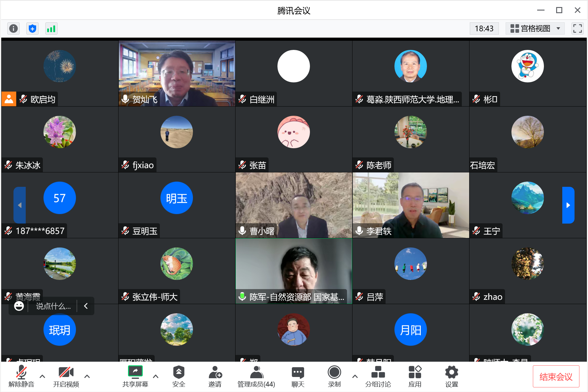Open the Chat (聊天) panel

point(298,376)
